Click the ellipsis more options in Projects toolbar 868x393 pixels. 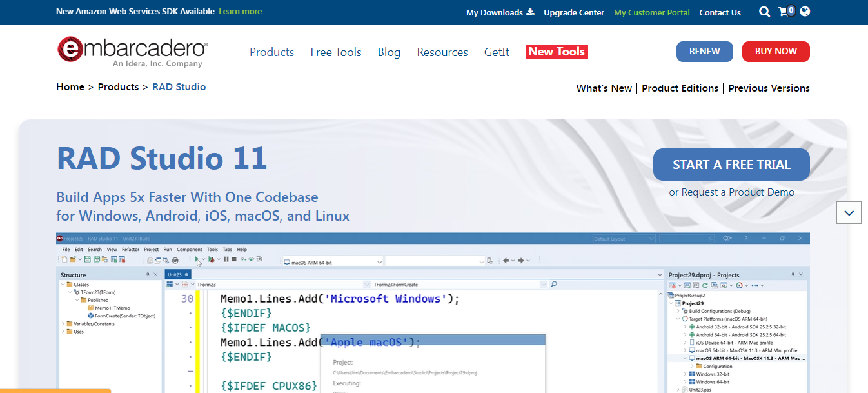click(755, 285)
